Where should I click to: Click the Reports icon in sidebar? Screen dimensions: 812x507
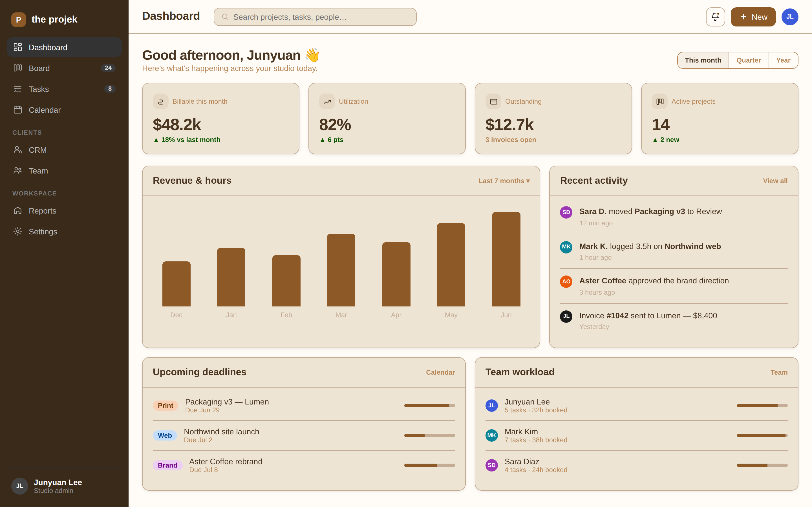pyautogui.click(x=18, y=211)
